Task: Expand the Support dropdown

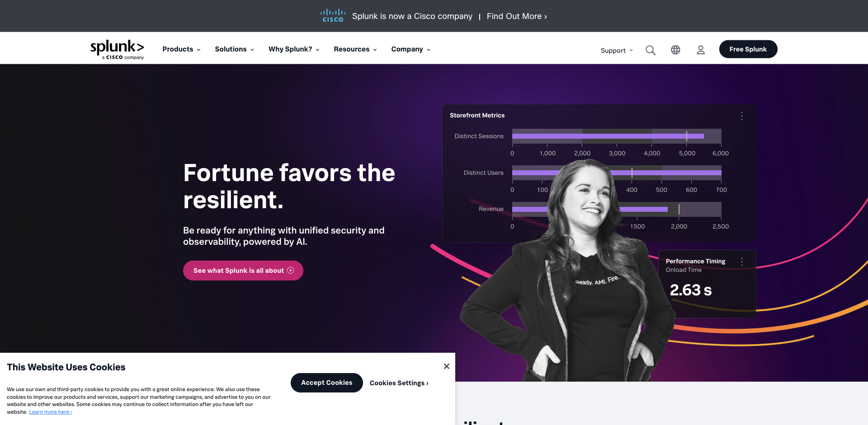Action: point(617,51)
